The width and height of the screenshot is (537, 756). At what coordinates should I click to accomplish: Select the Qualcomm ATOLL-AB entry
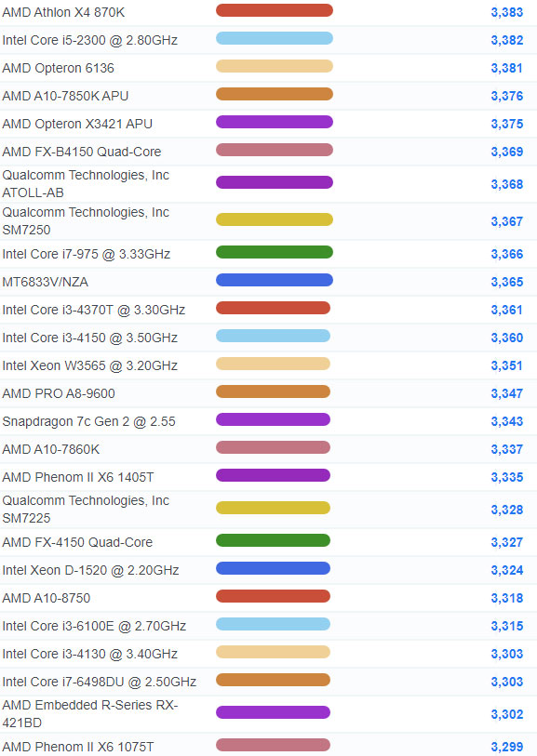(86, 184)
